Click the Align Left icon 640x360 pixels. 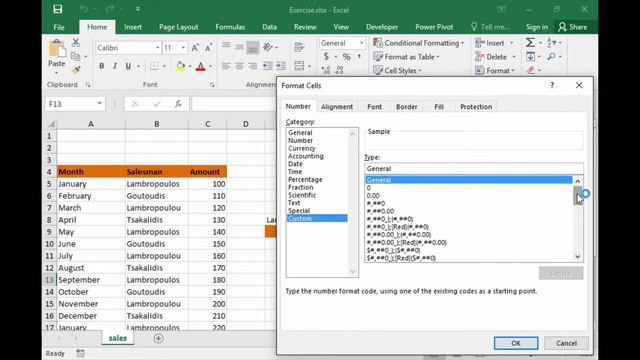coord(226,66)
